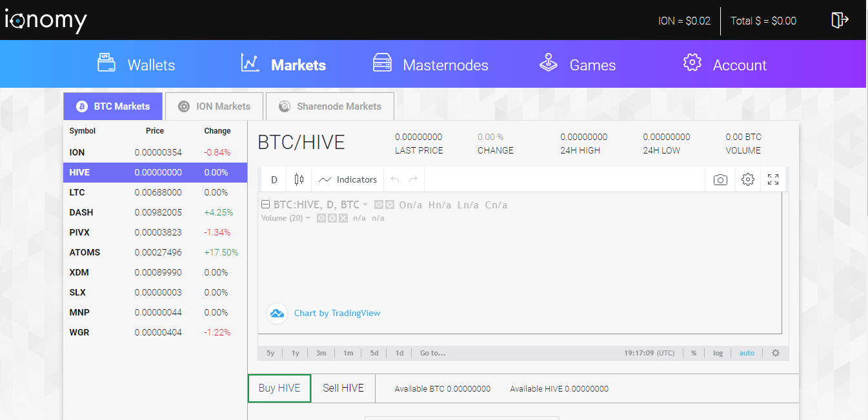Set chart range to 1d
Image resolution: width=868 pixels, height=420 pixels.
[x=399, y=353]
